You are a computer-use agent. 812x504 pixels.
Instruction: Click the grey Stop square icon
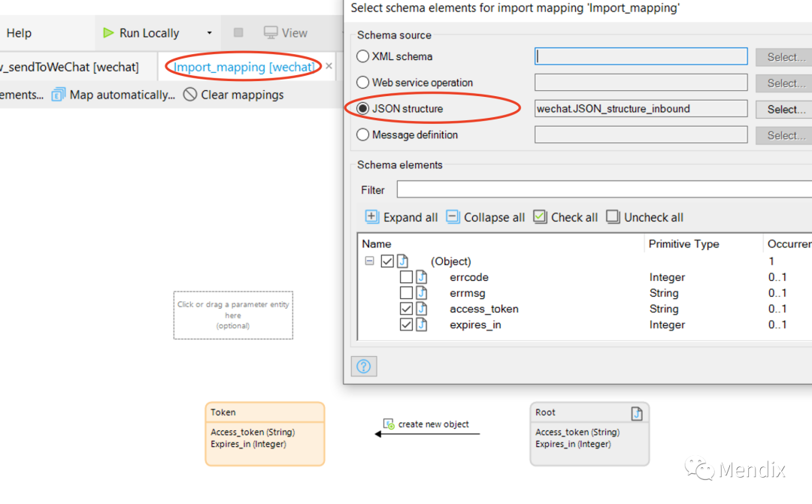click(x=238, y=32)
